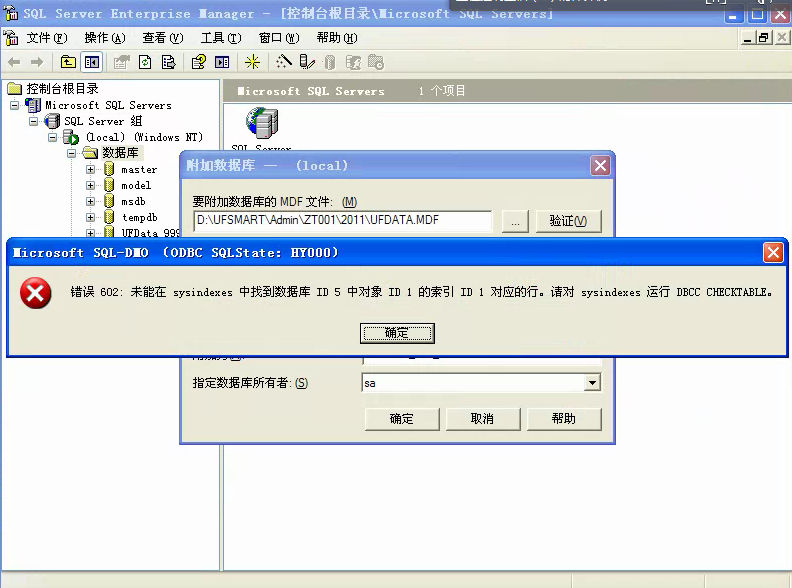Close the 附加数据库 dialog
The image size is (792, 588).
coord(601,166)
